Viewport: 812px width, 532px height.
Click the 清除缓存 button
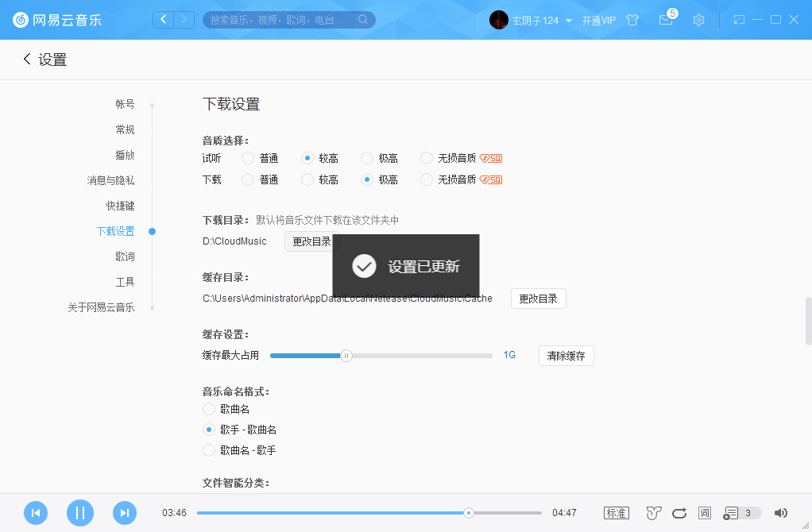coord(566,356)
